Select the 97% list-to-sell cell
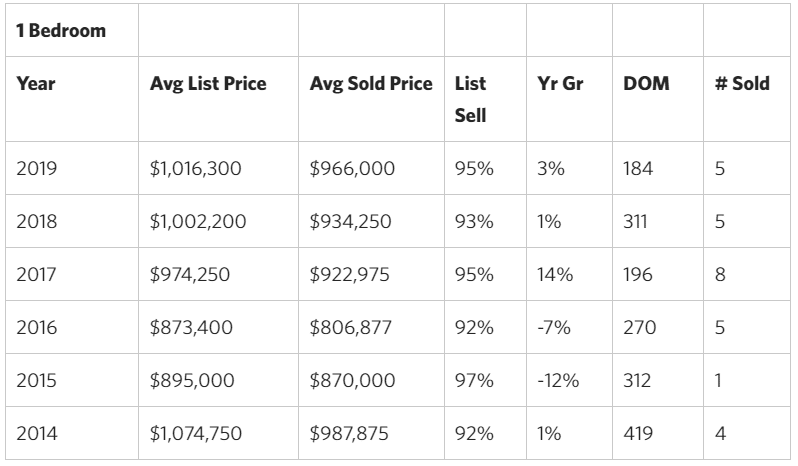This screenshot has width=798, height=466. 473,381
